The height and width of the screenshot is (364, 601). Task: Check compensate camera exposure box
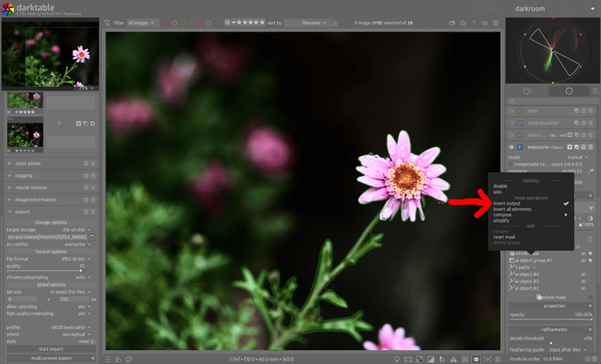(510, 164)
